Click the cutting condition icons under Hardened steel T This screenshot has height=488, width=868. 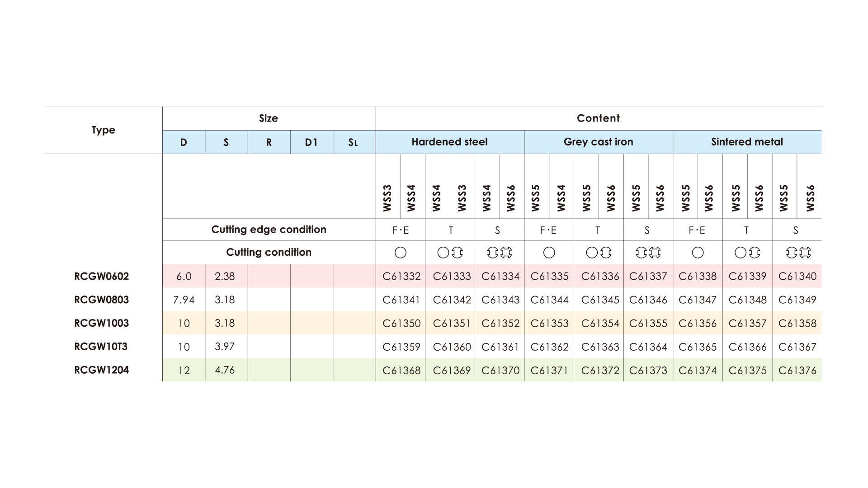[450, 253]
